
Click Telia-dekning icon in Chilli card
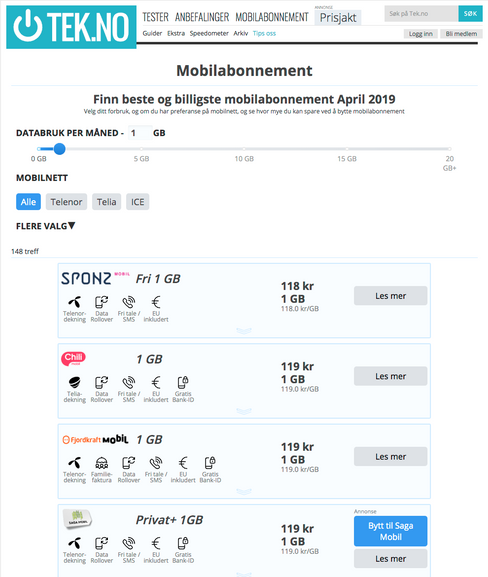point(74,382)
